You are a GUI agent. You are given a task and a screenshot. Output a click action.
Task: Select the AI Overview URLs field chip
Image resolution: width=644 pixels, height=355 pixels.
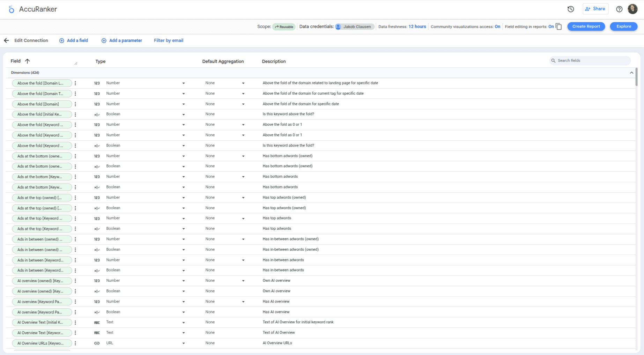pos(42,343)
